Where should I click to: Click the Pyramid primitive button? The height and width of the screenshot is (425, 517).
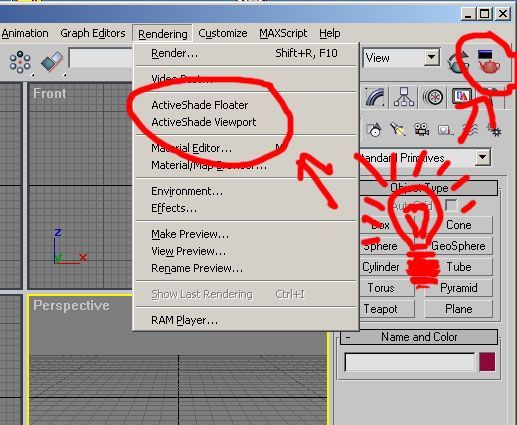[459, 288]
